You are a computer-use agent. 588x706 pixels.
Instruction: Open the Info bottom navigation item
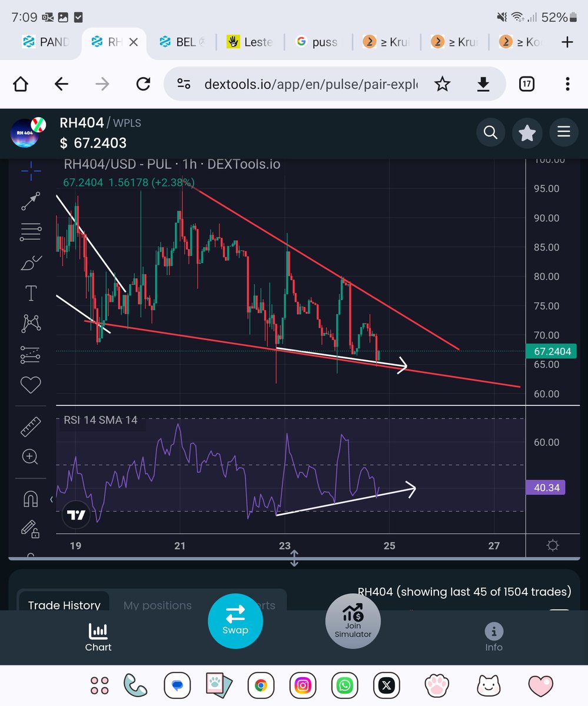point(493,638)
